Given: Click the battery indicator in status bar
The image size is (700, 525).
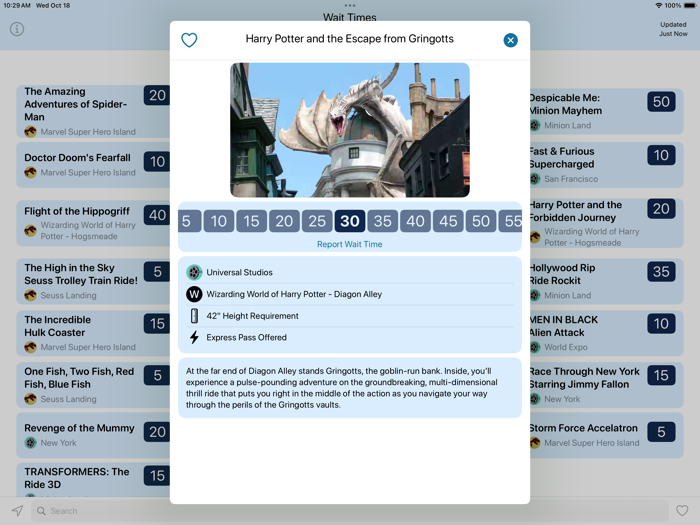Looking at the screenshot, I should (x=690, y=5).
